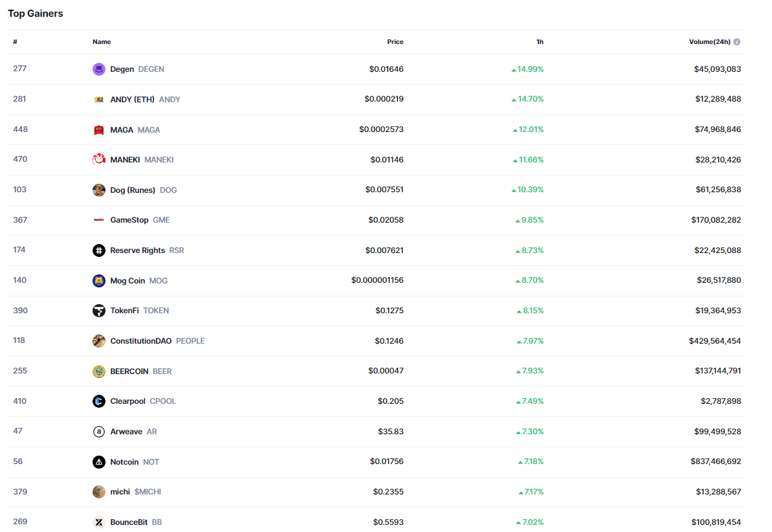
Task: Sort table by the Price column header
Action: point(395,42)
